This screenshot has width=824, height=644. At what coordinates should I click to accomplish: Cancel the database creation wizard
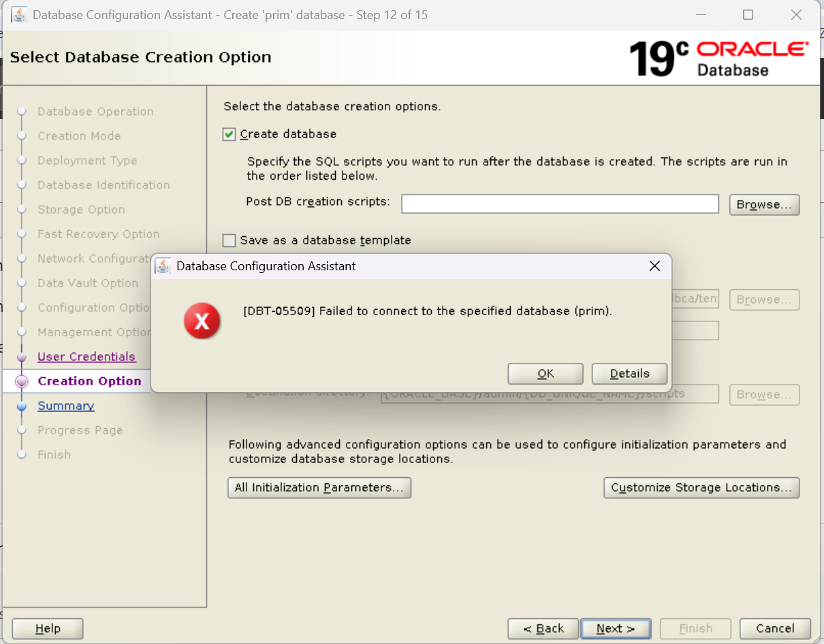(x=775, y=628)
